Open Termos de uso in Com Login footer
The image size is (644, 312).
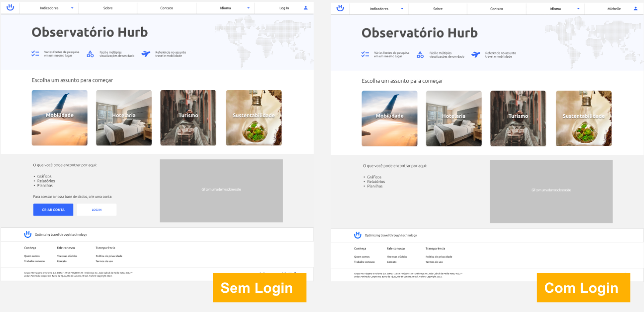point(434,262)
